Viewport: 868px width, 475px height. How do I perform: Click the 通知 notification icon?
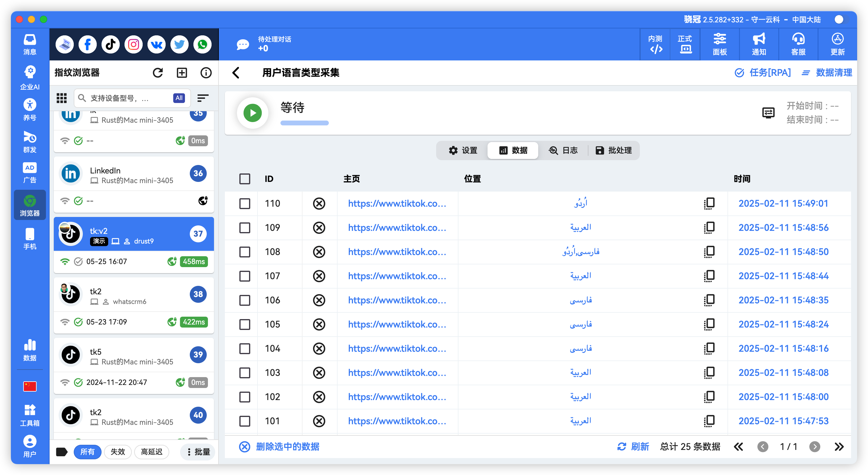(759, 44)
